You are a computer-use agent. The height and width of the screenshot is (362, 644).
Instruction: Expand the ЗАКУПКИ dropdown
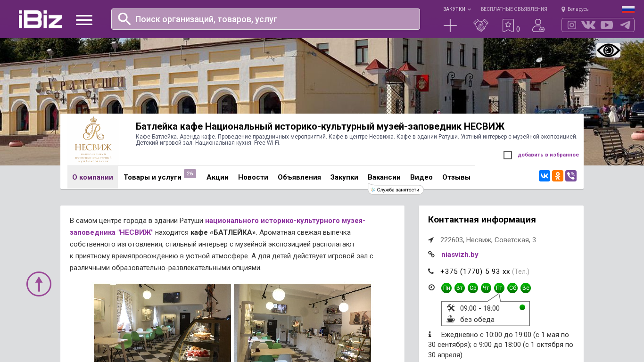pyautogui.click(x=457, y=9)
